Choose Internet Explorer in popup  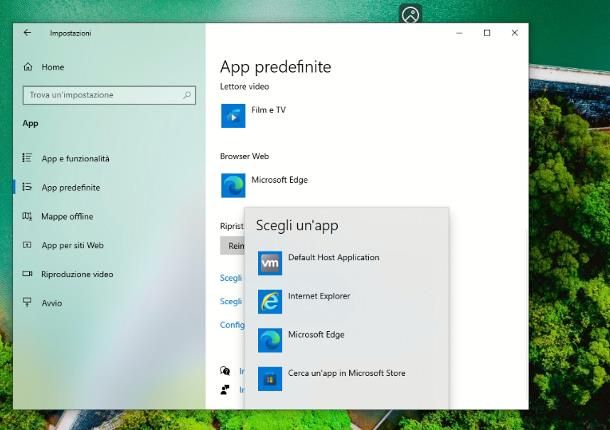[x=319, y=296]
